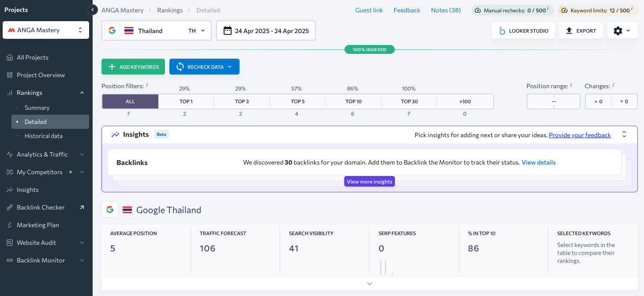
Task: Click the Looker Studio logo icon
Action: [x=502, y=31]
